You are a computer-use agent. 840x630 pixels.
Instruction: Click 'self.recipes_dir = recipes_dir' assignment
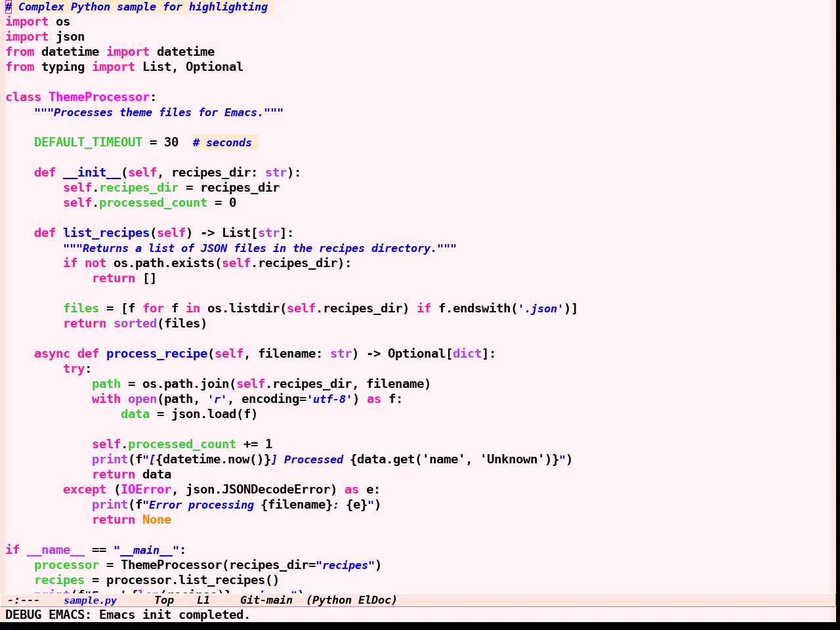171,188
